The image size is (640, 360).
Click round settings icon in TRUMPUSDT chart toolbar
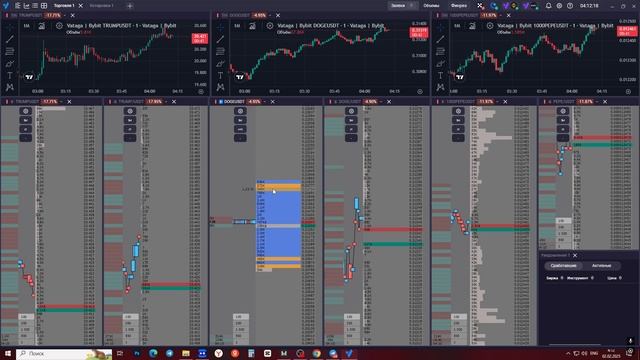pyautogui.click(x=59, y=26)
